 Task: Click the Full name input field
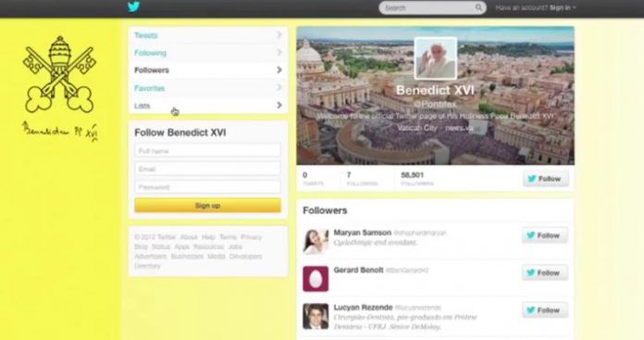208,150
